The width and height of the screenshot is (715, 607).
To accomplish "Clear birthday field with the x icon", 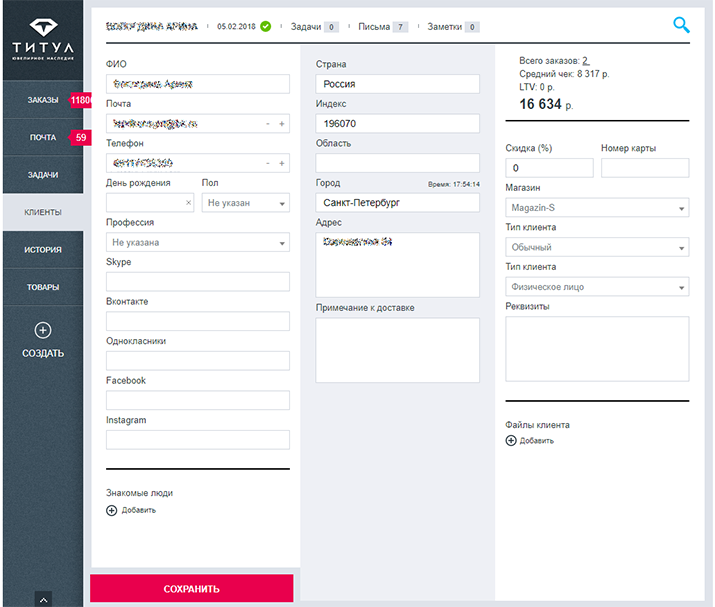I will (x=189, y=203).
